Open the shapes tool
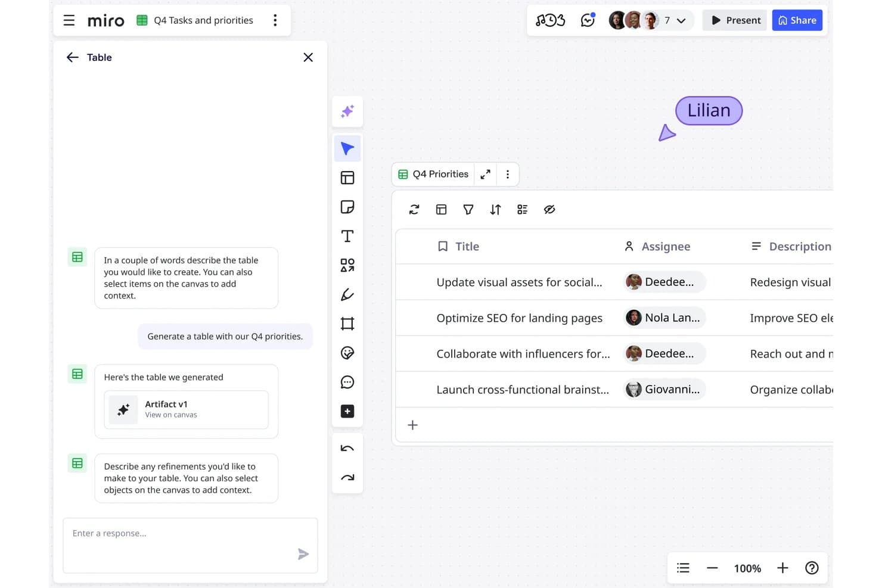 point(347,265)
